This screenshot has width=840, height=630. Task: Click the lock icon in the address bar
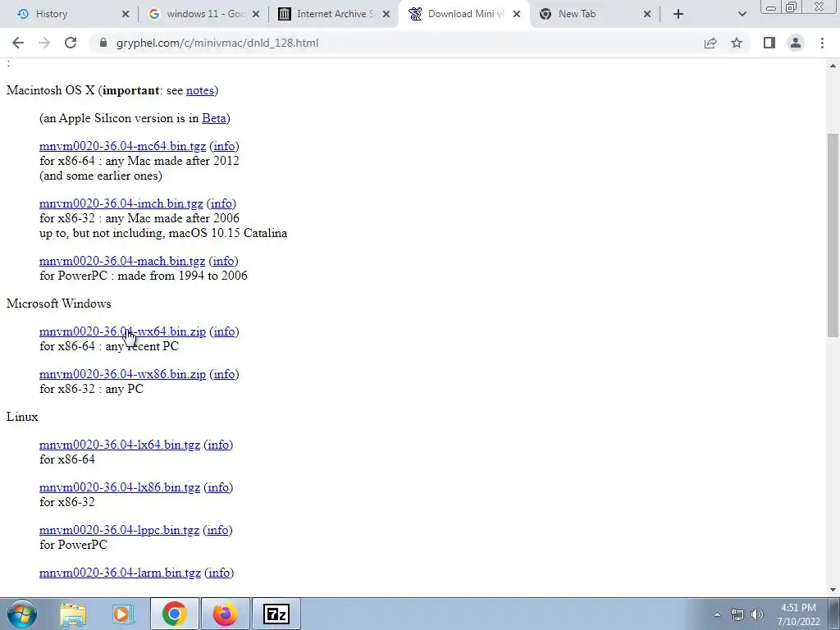[103, 43]
